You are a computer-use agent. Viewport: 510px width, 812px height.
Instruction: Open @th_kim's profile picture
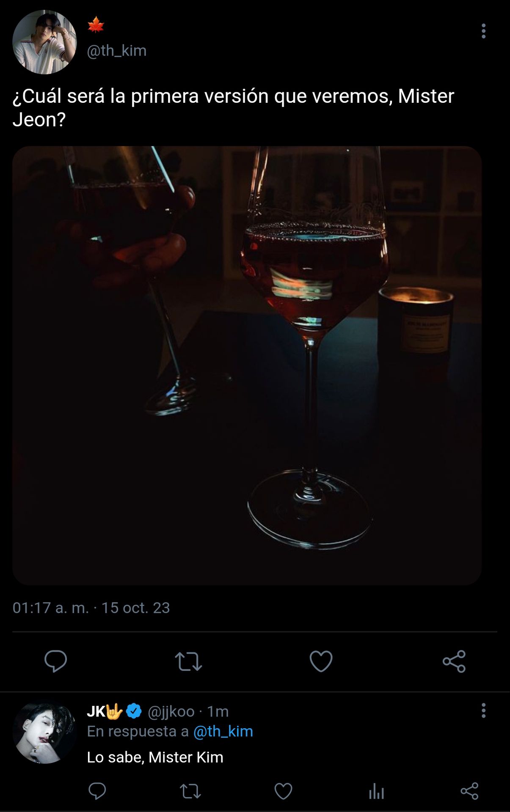(44, 42)
